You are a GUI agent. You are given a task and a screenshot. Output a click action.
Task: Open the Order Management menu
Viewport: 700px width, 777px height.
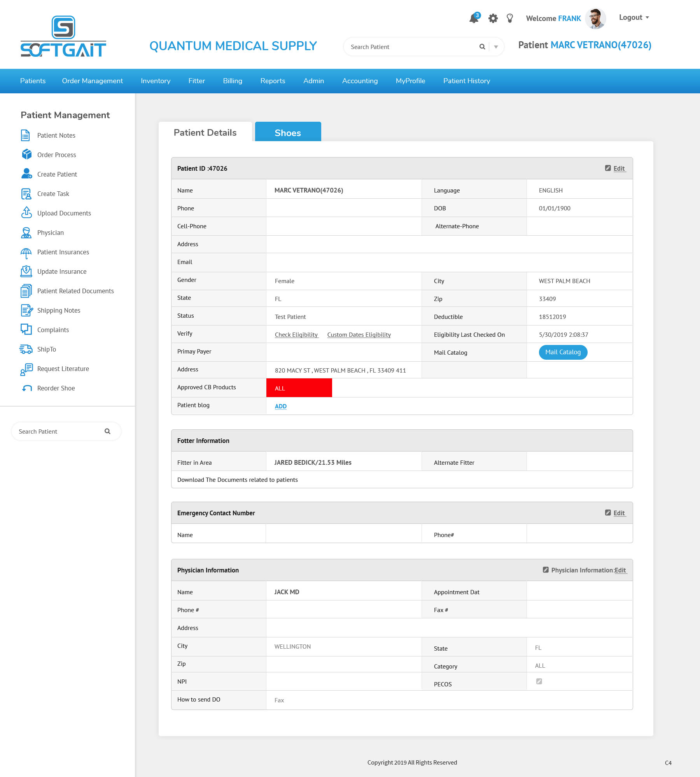point(93,81)
